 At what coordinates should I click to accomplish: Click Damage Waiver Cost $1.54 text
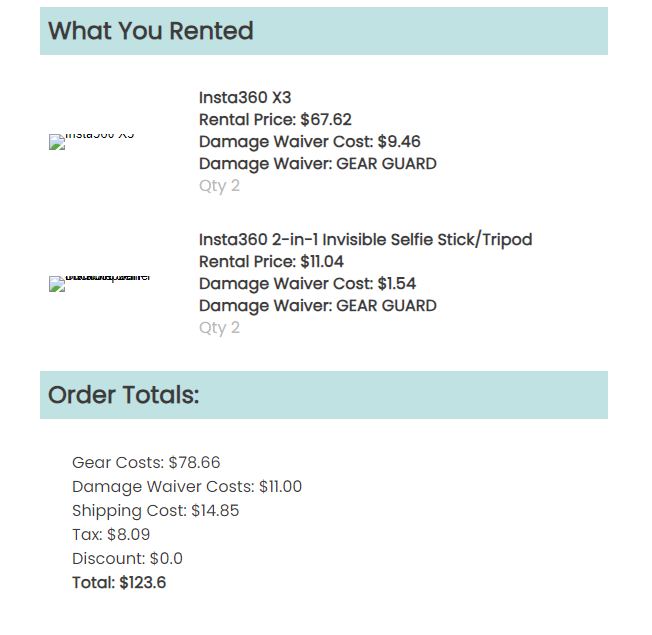pyautogui.click(x=307, y=284)
